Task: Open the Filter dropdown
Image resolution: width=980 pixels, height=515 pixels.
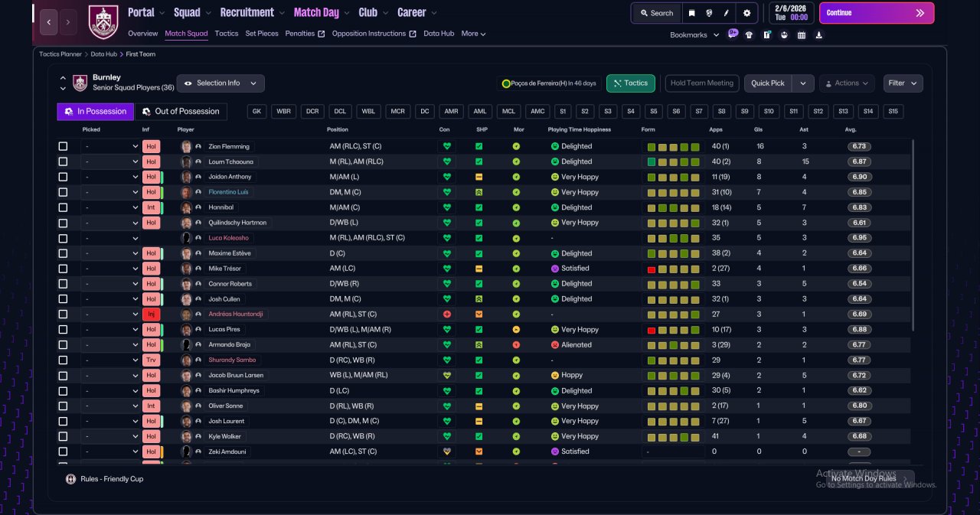Action: pyautogui.click(x=903, y=83)
